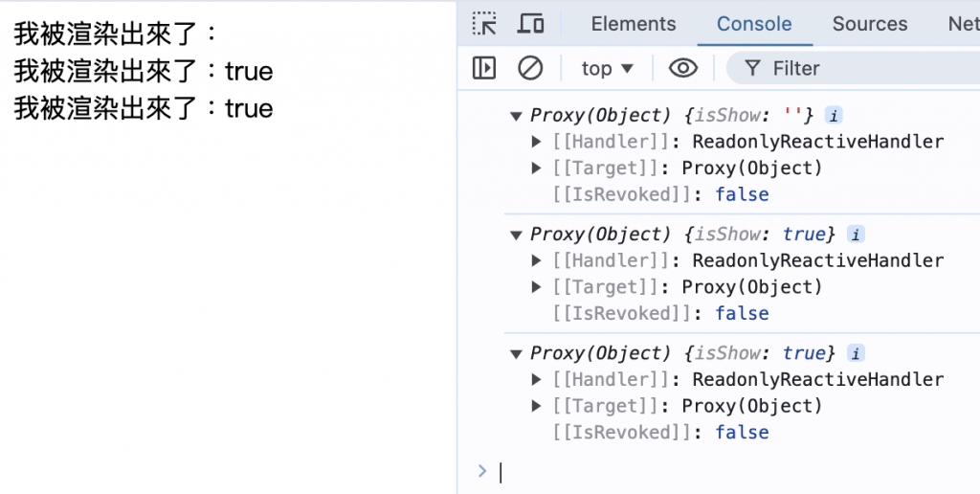Image resolution: width=980 pixels, height=494 pixels.
Task: Expand [[Target]] of the second Proxy
Action: click(x=538, y=287)
